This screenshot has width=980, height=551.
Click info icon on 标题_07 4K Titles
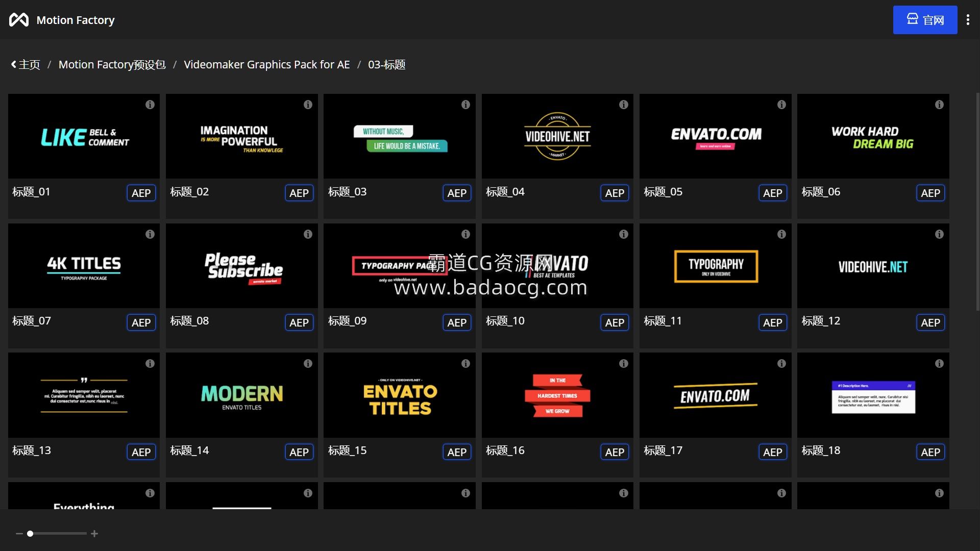pyautogui.click(x=150, y=234)
